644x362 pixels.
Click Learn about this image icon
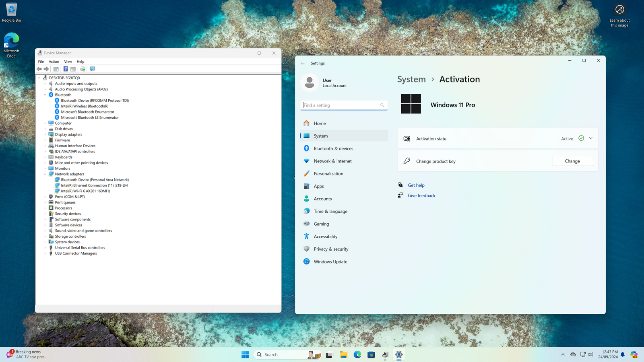pos(620,16)
